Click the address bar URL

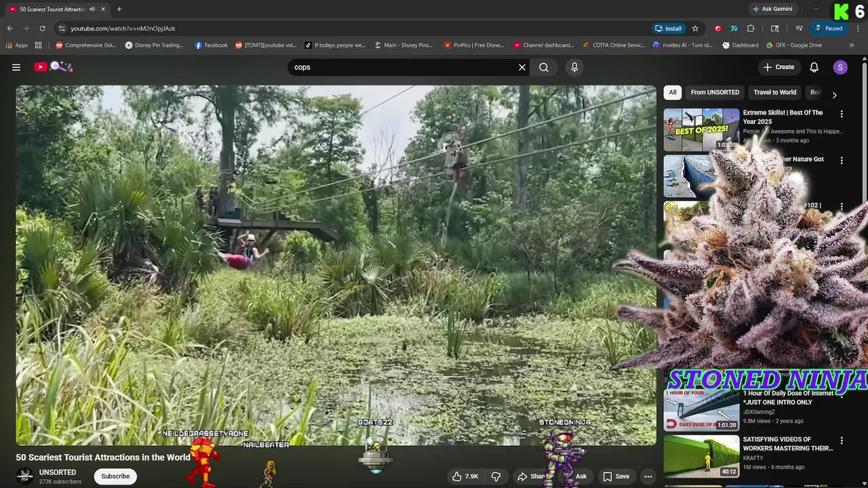[x=123, y=28]
